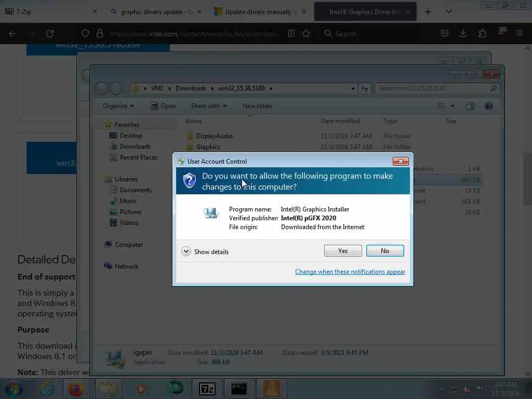Select Documents under Libraries
The width and height of the screenshot is (532, 399).
click(136, 190)
